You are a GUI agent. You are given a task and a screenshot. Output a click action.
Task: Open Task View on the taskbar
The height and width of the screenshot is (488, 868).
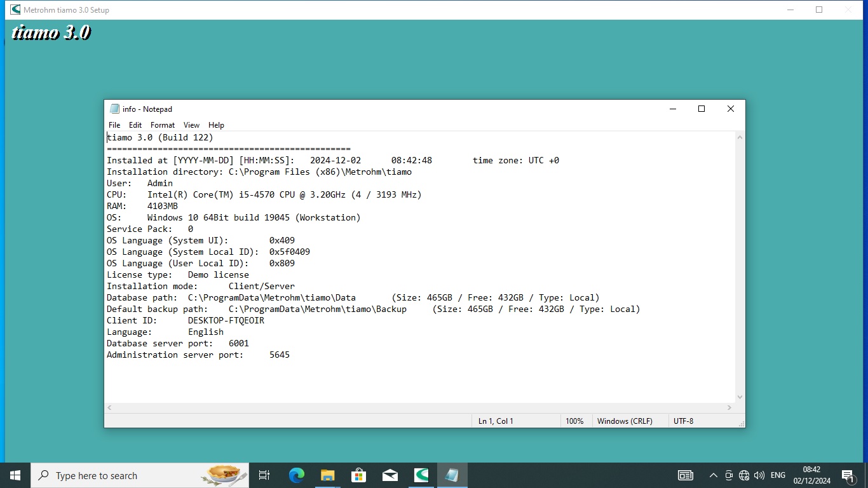tap(264, 475)
